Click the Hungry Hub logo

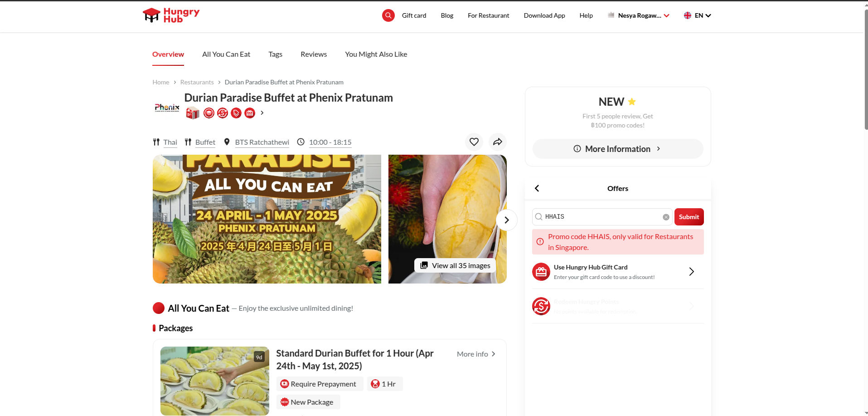tap(171, 15)
